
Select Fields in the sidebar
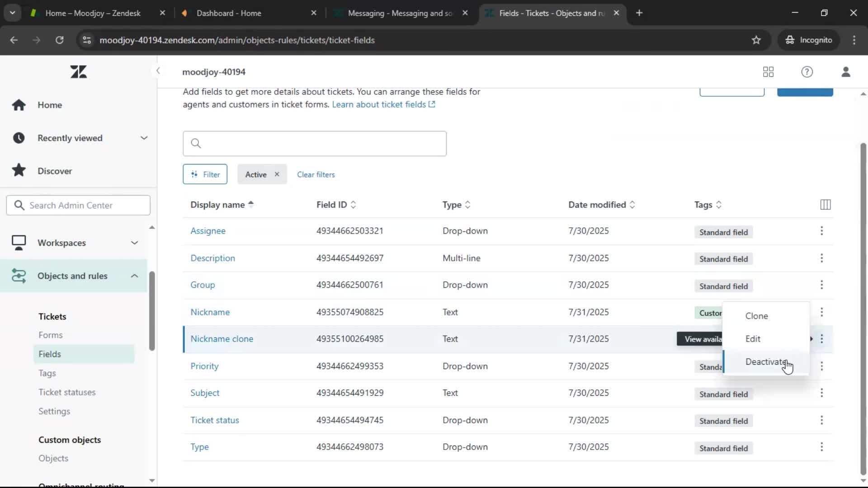(84, 354)
